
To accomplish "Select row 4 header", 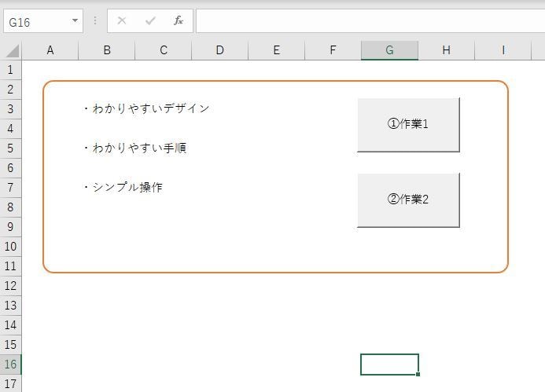I will coord(10,129).
